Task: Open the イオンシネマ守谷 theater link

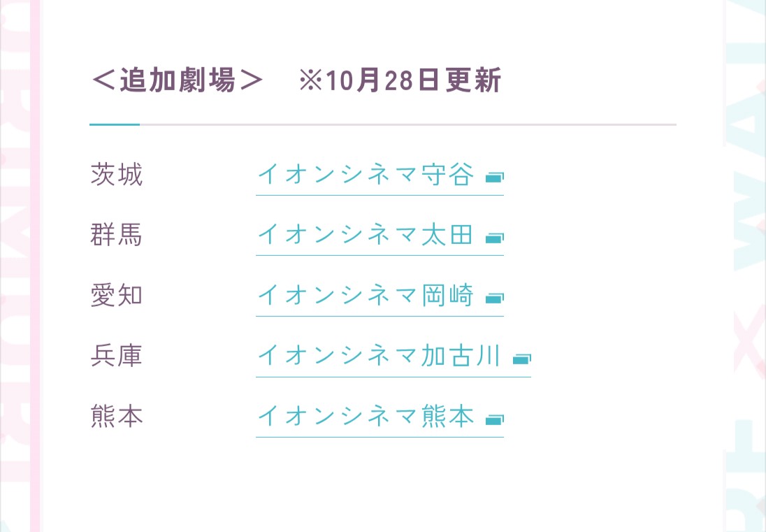Action: [x=366, y=175]
